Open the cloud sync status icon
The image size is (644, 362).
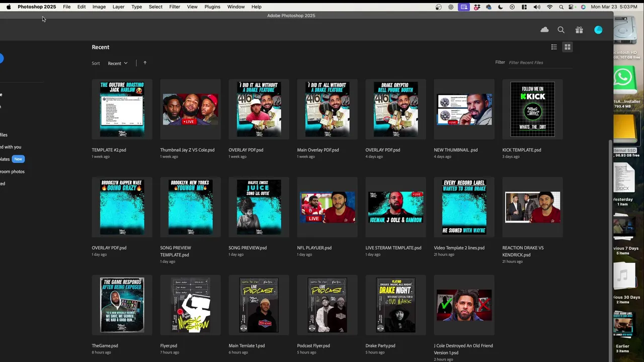point(544,30)
